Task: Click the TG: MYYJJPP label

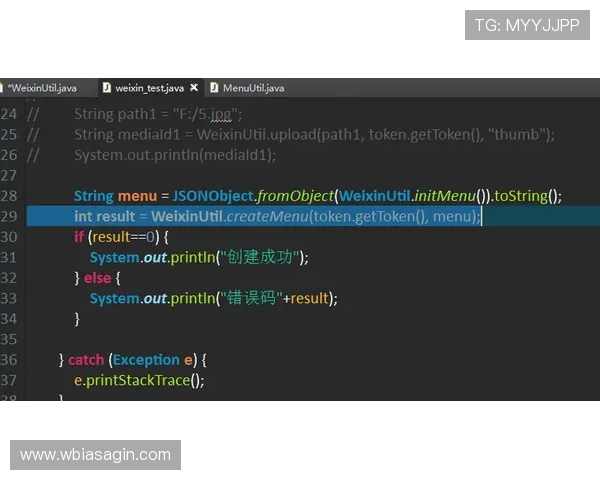Action: coord(526,25)
